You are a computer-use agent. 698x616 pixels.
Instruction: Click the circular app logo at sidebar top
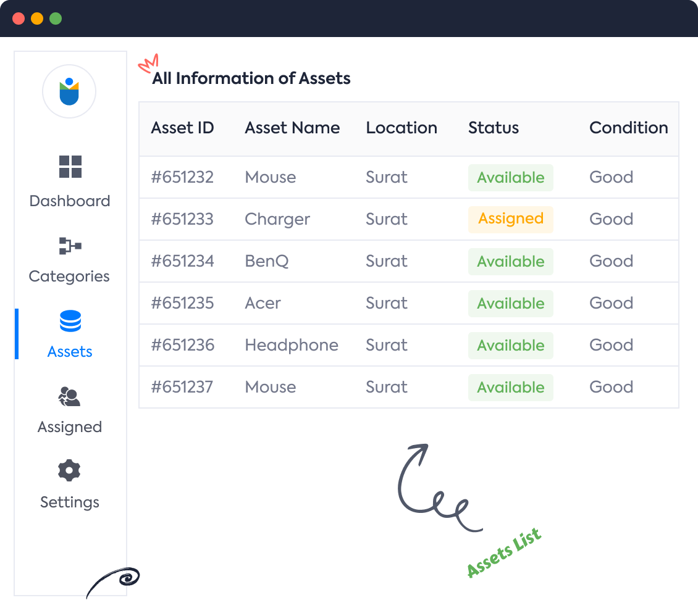click(69, 91)
